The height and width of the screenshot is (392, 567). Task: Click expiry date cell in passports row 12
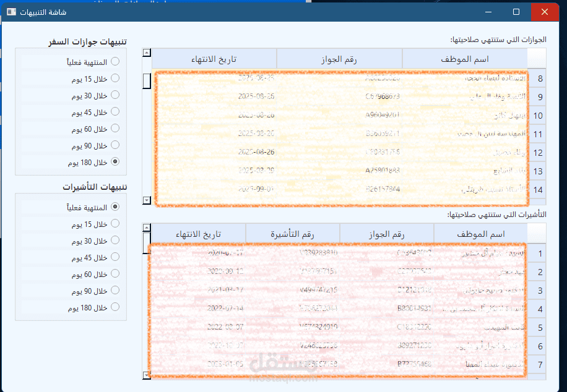point(214,152)
